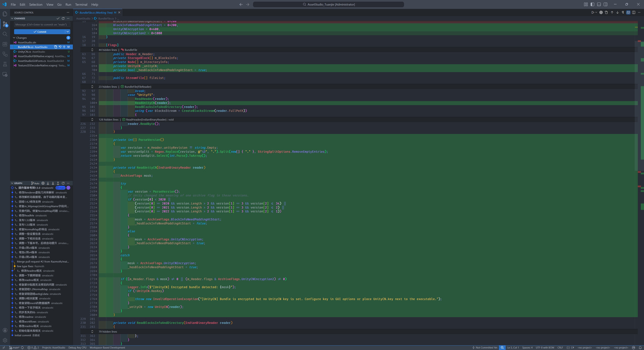Open the Terminal menu
644x350 pixels.
click(x=81, y=5)
